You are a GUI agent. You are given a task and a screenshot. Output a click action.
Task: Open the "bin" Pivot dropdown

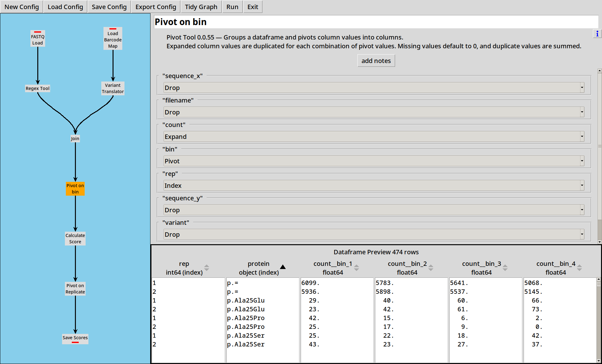[374, 161]
